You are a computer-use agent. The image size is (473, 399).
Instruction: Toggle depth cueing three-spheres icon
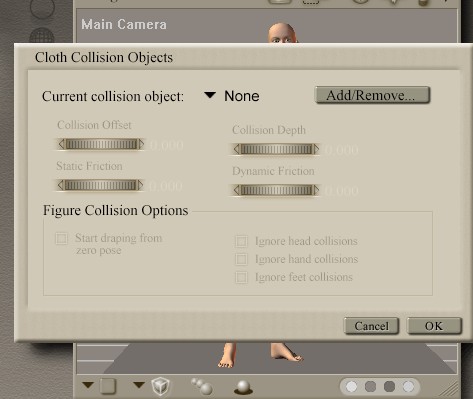pyautogui.click(x=202, y=386)
